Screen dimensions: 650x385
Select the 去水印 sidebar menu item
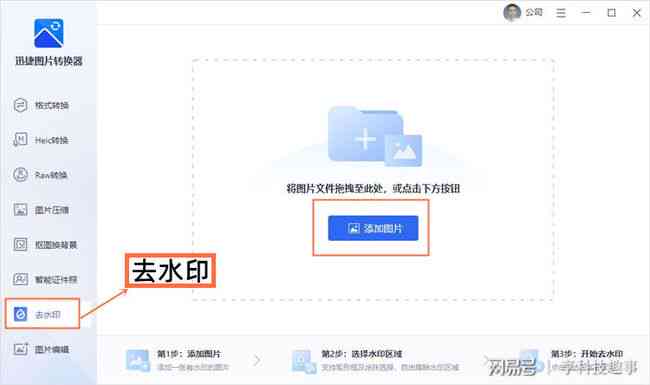click(42, 314)
